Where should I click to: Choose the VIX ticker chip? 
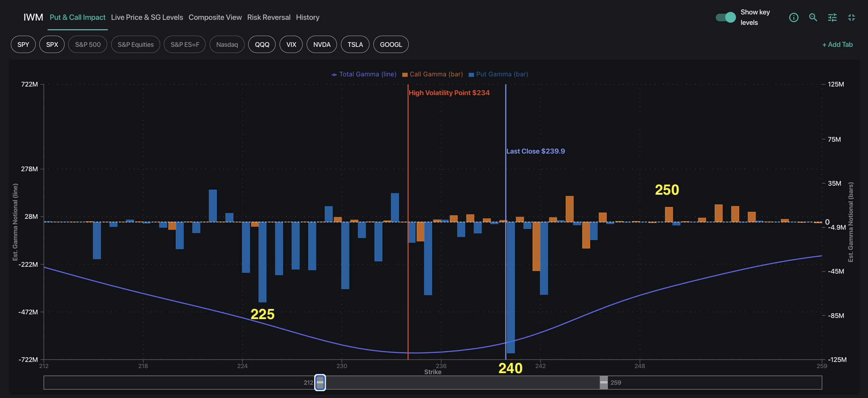[x=291, y=45]
